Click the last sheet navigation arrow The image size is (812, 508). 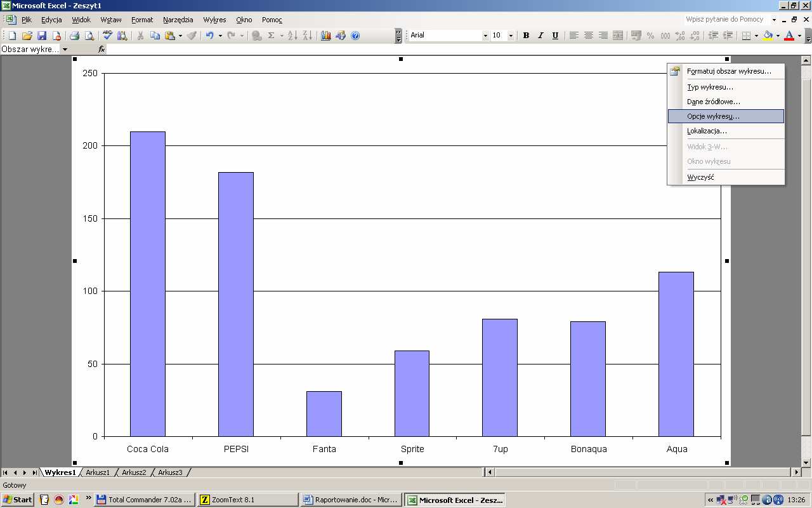[x=34, y=472]
